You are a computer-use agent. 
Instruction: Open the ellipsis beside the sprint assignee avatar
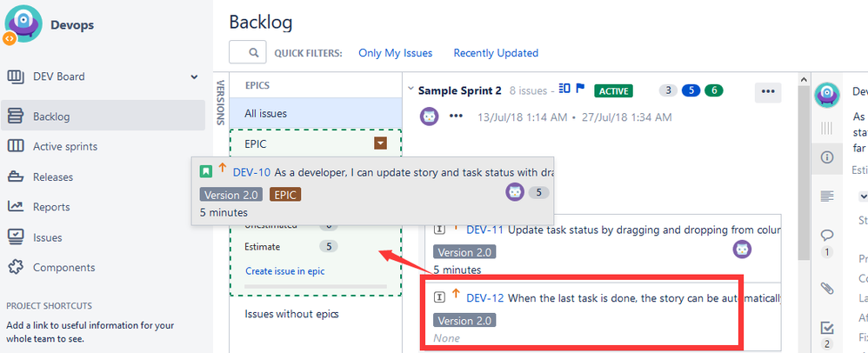[456, 117]
